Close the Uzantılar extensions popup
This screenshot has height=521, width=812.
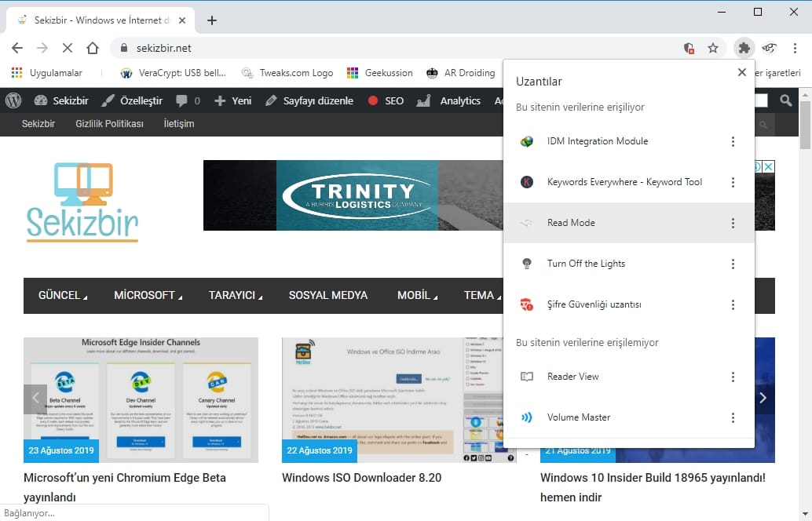click(x=742, y=72)
